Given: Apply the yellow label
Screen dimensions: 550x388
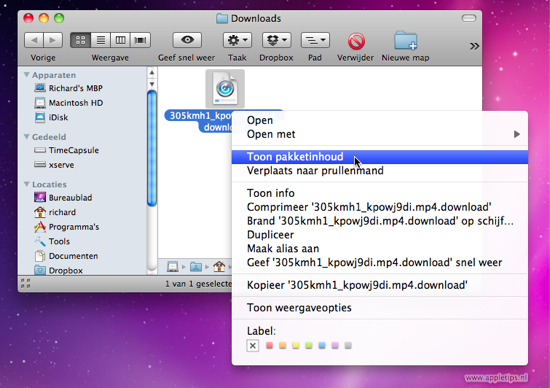Looking at the screenshot, I should point(296,346).
